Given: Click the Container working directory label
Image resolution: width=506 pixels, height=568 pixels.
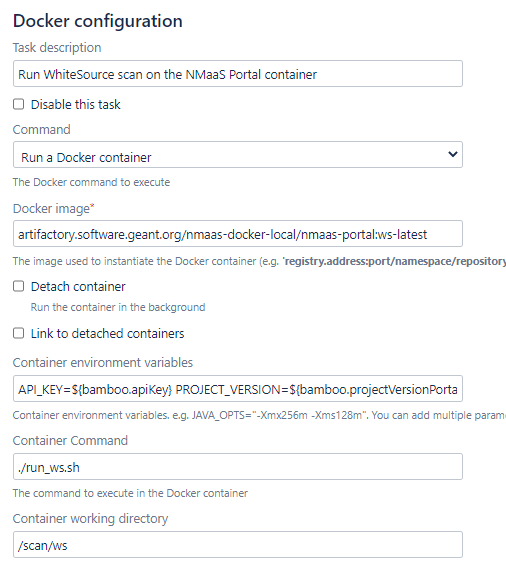Looking at the screenshot, I should pos(91,519).
